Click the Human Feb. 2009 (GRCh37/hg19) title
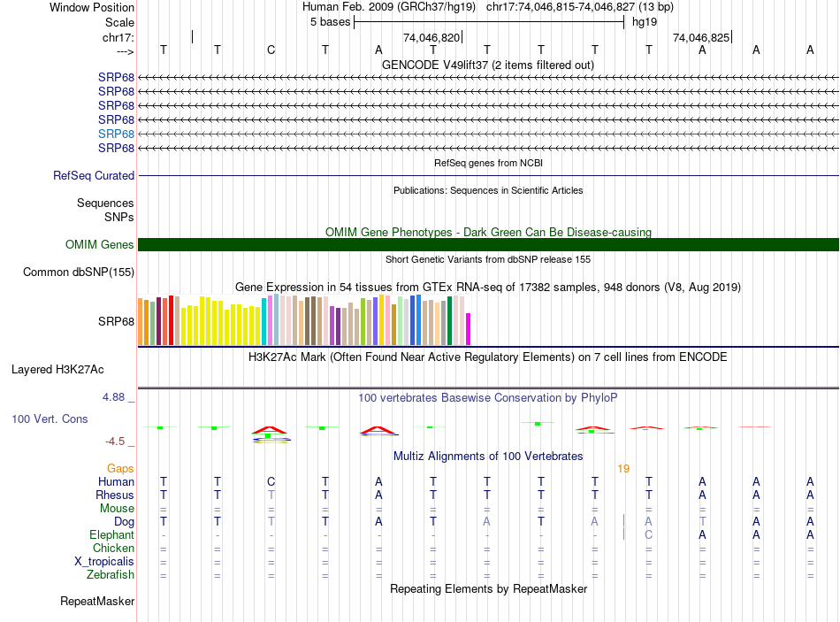 (x=389, y=7)
